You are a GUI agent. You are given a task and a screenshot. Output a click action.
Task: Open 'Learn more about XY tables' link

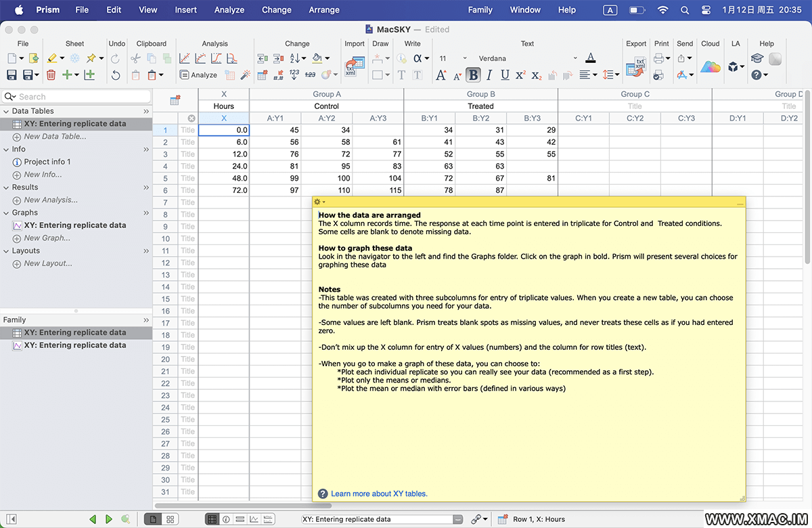(379, 494)
